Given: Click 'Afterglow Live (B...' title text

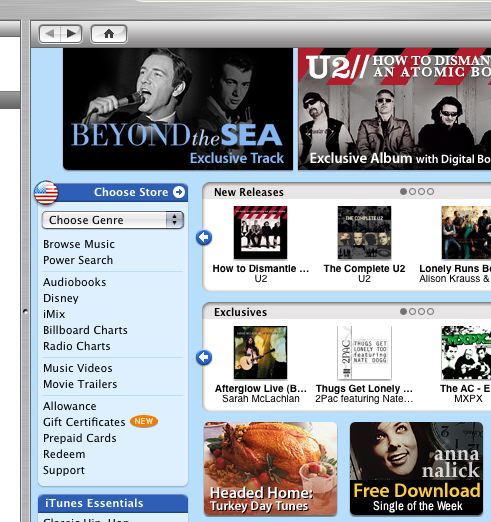Looking at the screenshot, I should [261, 388].
